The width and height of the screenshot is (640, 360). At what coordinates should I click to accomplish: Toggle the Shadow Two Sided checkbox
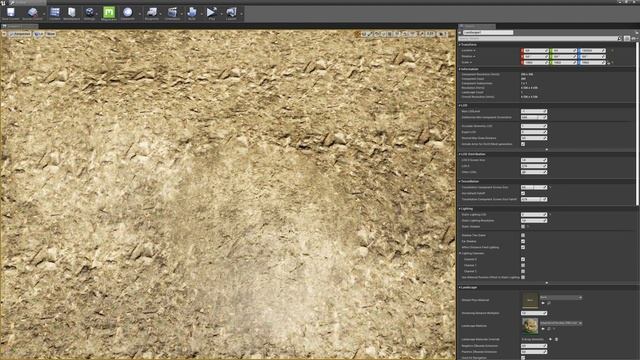(x=523, y=236)
